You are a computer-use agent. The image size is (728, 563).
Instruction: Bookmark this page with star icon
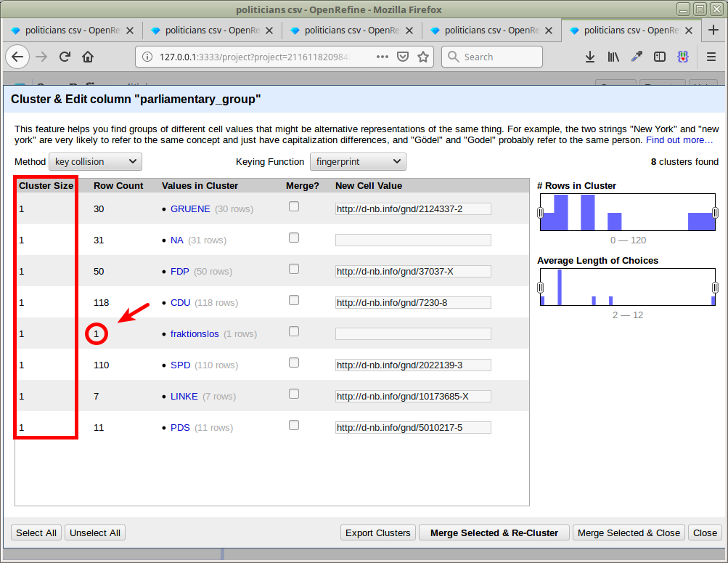[423, 57]
